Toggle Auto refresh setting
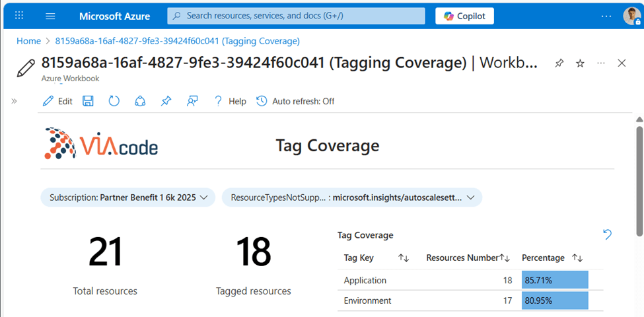 295,101
